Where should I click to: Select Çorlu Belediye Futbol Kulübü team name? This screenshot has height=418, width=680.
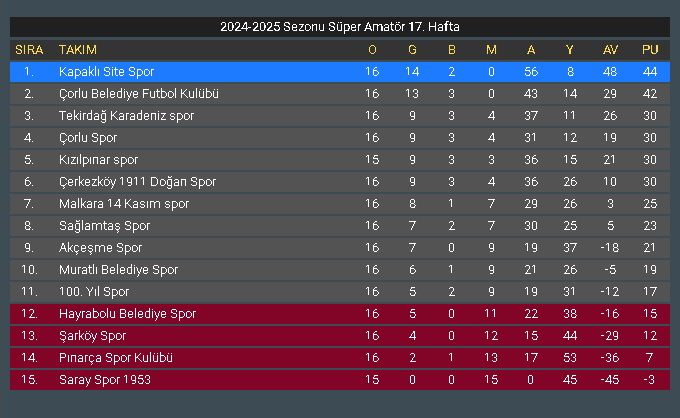tap(139, 94)
